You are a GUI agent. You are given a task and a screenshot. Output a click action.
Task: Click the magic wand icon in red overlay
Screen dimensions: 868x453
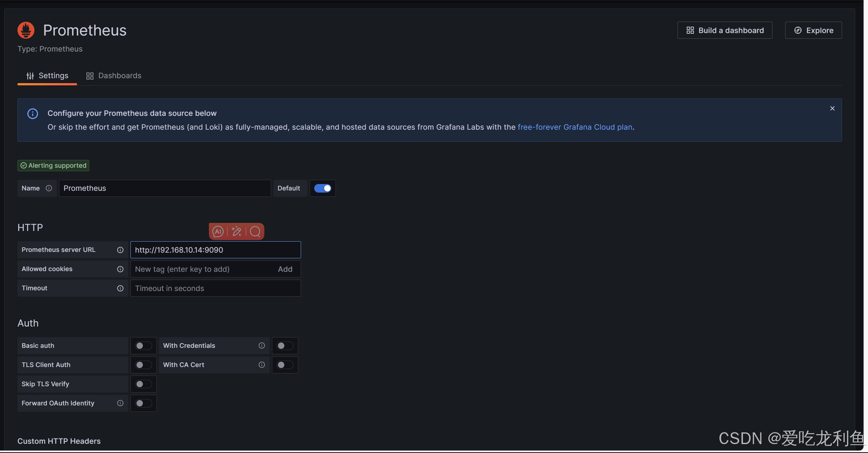coord(236,232)
